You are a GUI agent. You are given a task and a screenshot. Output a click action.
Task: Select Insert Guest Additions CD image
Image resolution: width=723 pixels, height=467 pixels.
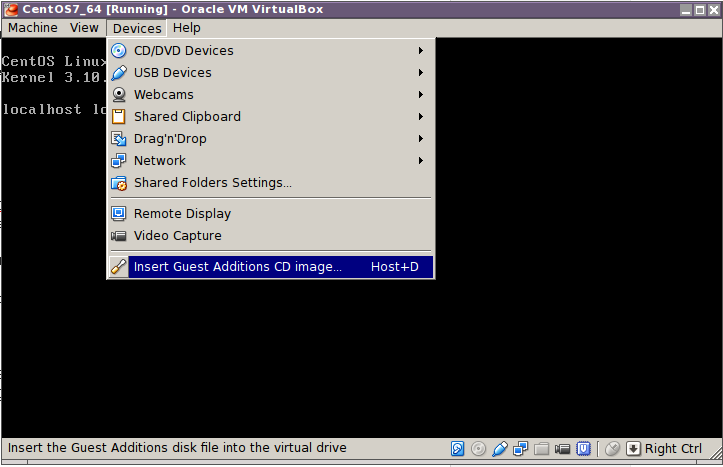pyautogui.click(x=271, y=267)
